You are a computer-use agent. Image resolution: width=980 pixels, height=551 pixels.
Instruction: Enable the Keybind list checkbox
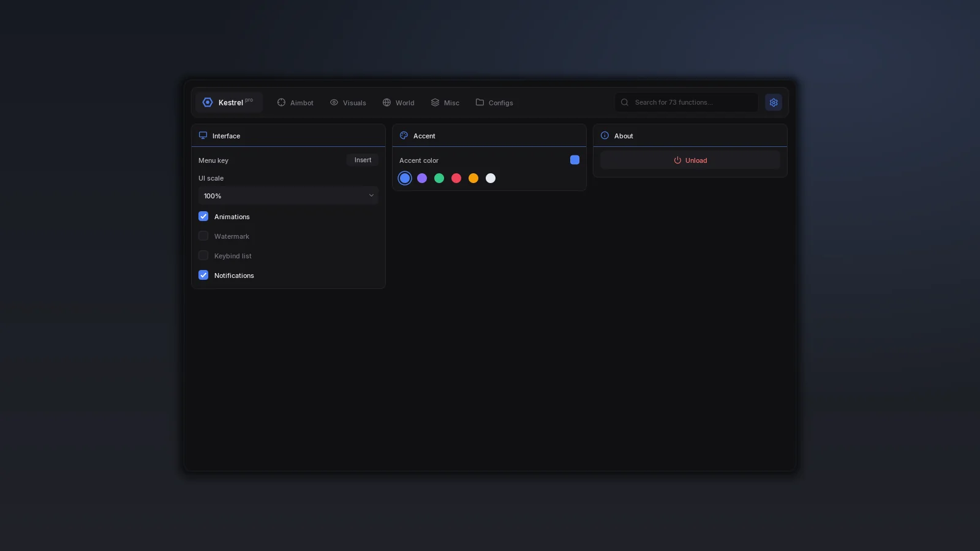[203, 255]
